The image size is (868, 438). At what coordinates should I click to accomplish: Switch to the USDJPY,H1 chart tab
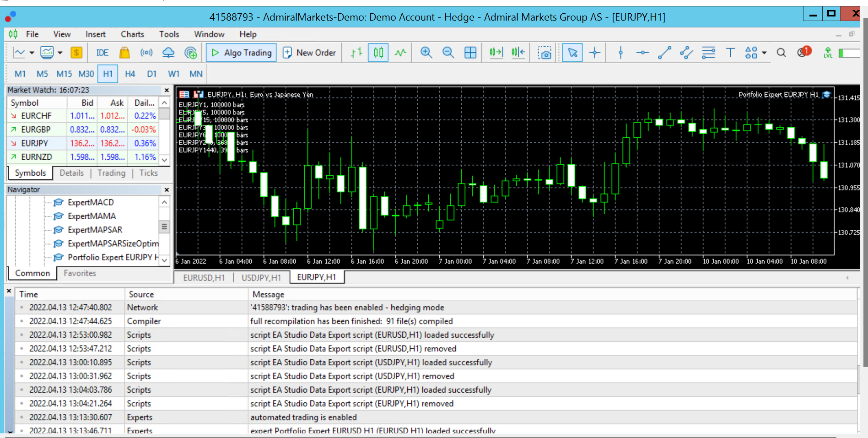261,277
